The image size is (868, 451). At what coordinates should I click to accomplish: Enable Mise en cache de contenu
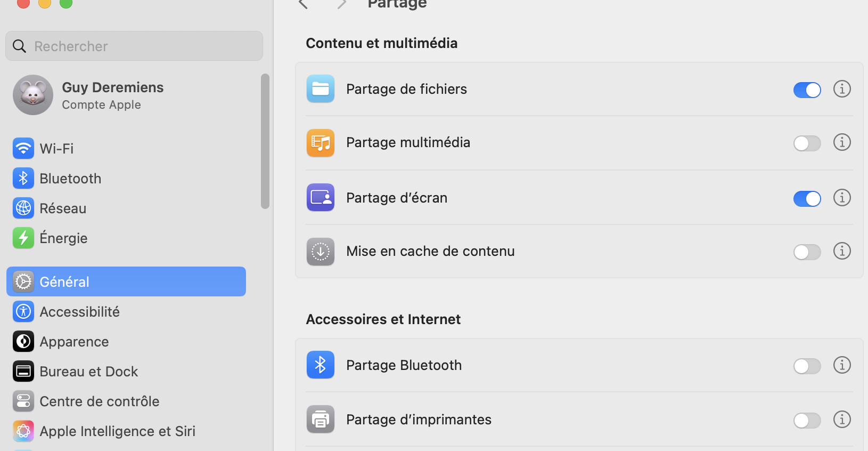pos(807,252)
